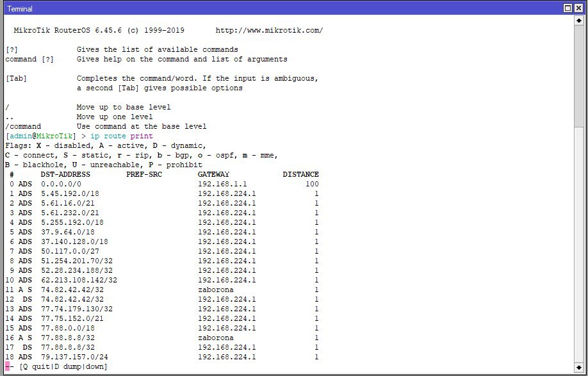
Task: Click destination 37.140.128.0/18
Action: tap(74, 241)
